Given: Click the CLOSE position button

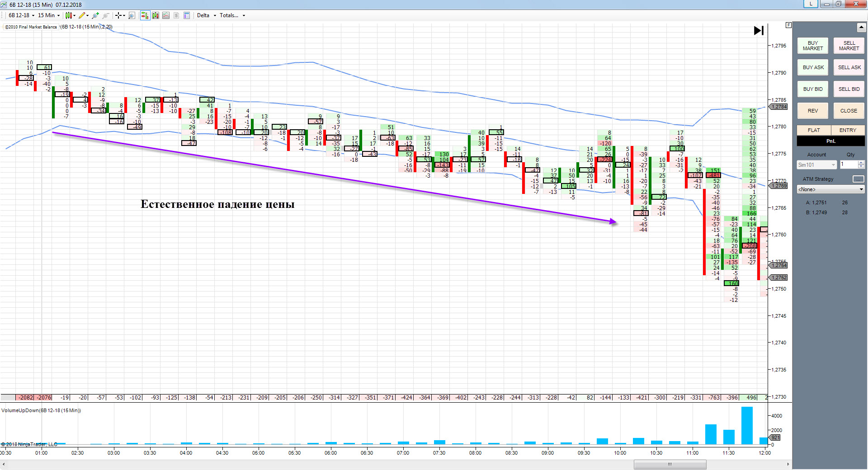Looking at the screenshot, I should pos(849,111).
